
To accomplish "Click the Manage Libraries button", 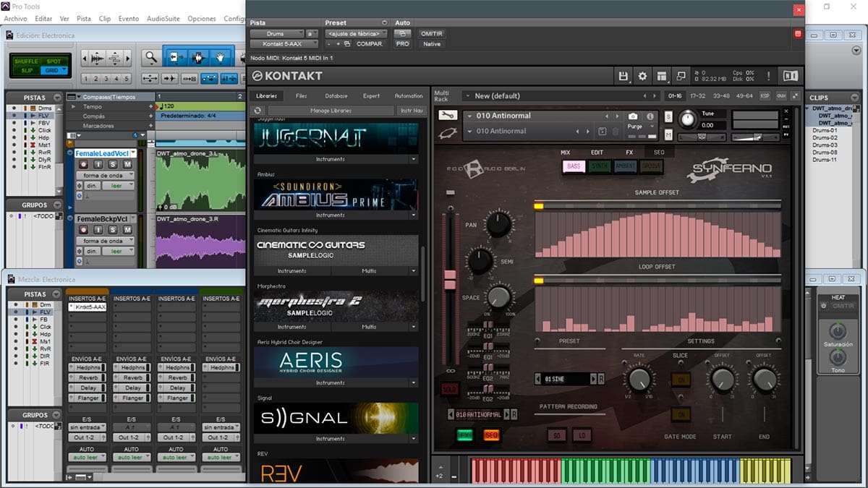I will 331,111.
